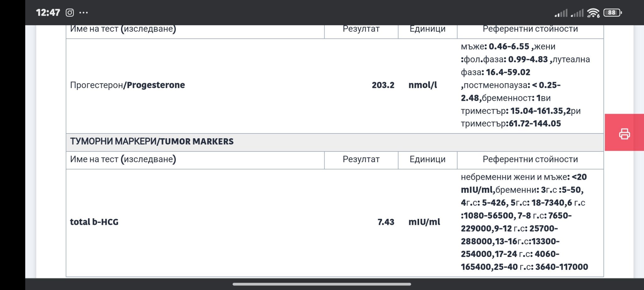The width and height of the screenshot is (644, 290).
Task: Click the 7.43 b-HCG result value
Action: (386, 222)
